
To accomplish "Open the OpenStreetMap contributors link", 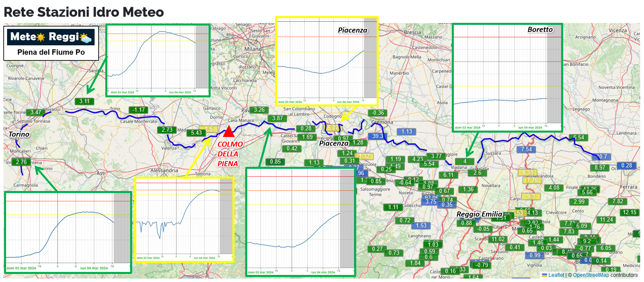I will pos(591,275).
